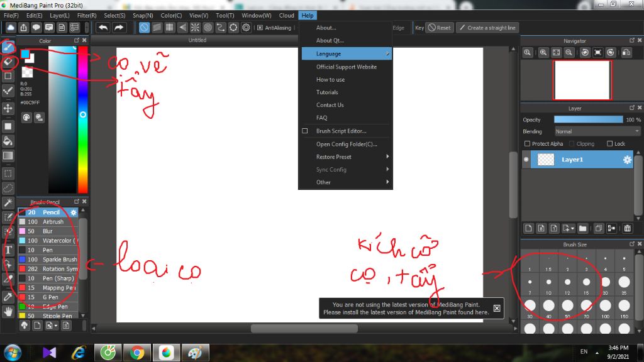Select the Eraser tool
Image resolution: width=644 pixels, height=362 pixels.
pyautogui.click(x=8, y=62)
